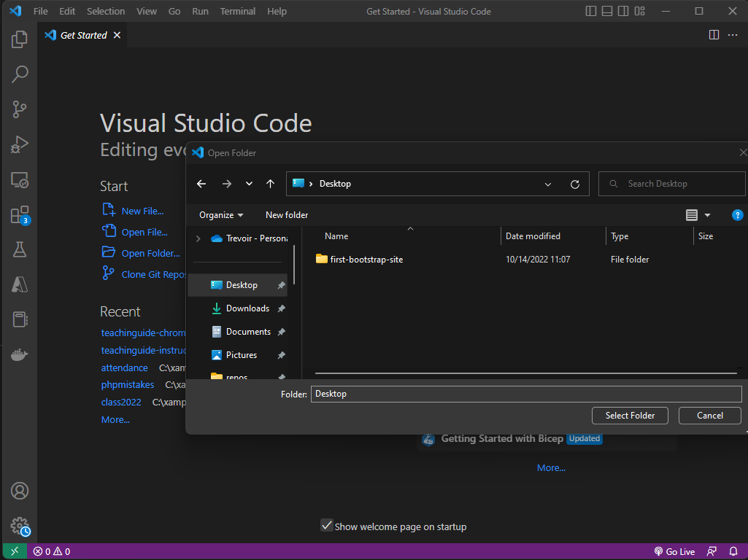Select the first-bootstrap-site folder
Image resolution: width=748 pixels, height=560 pixels.
[x=366, y=260]
